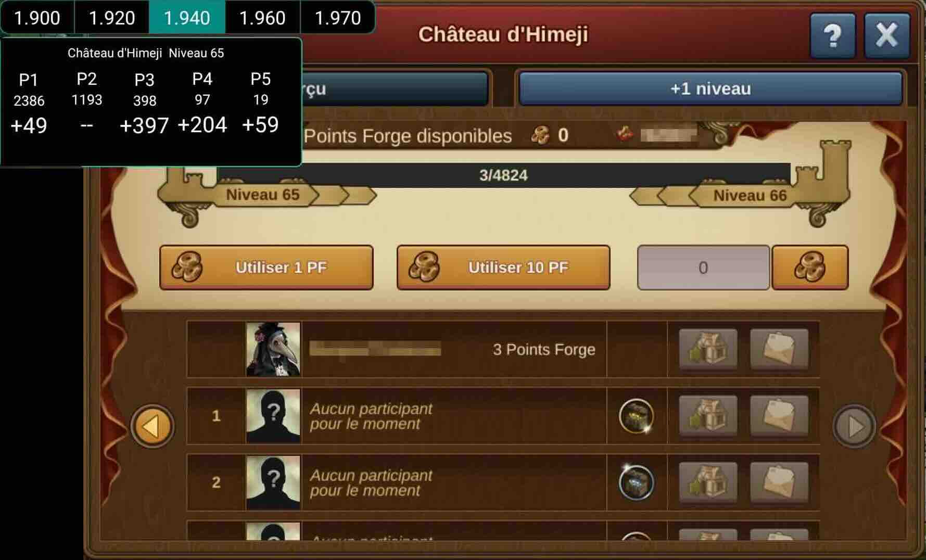The height and width of the screenshot is (560, 926).
Task: Click visit city icon for rank 2
Action: click(708, 482)
